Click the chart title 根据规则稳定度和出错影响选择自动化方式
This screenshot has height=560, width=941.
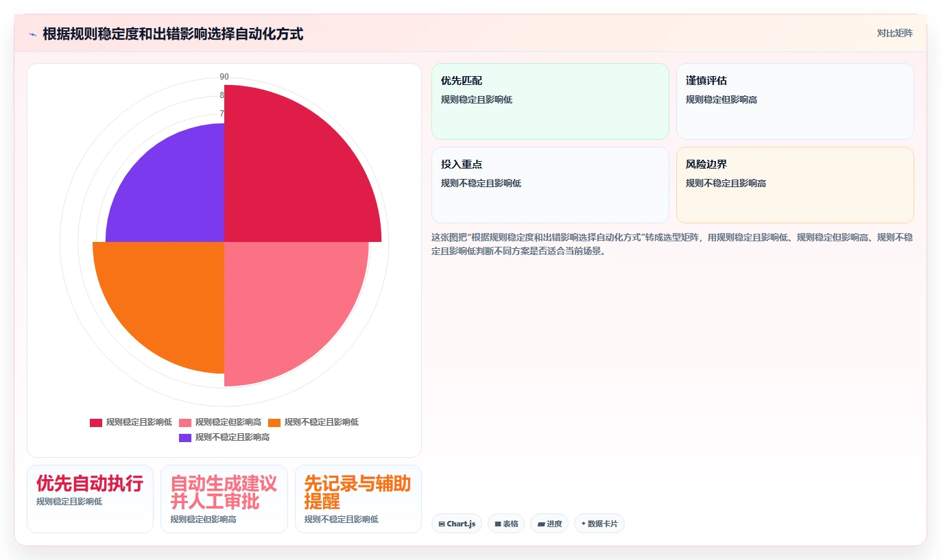pyautogui.click(x=173, y=34)
